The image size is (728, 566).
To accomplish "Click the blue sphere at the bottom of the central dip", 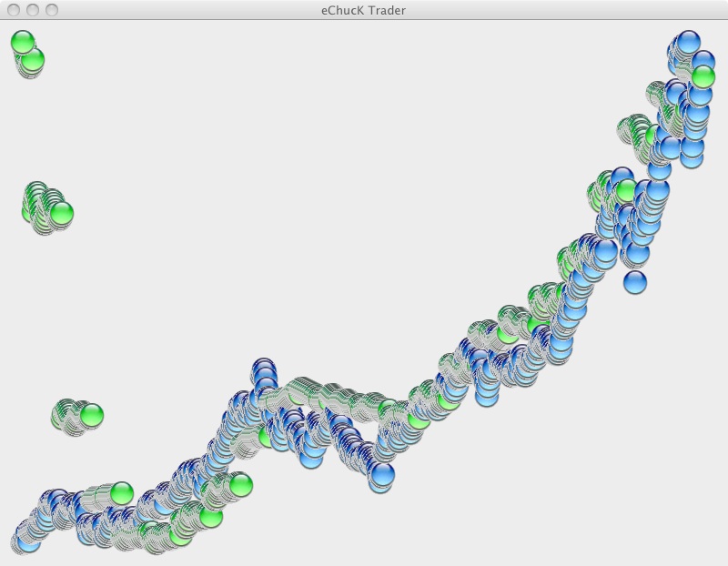I will [382, 474].
